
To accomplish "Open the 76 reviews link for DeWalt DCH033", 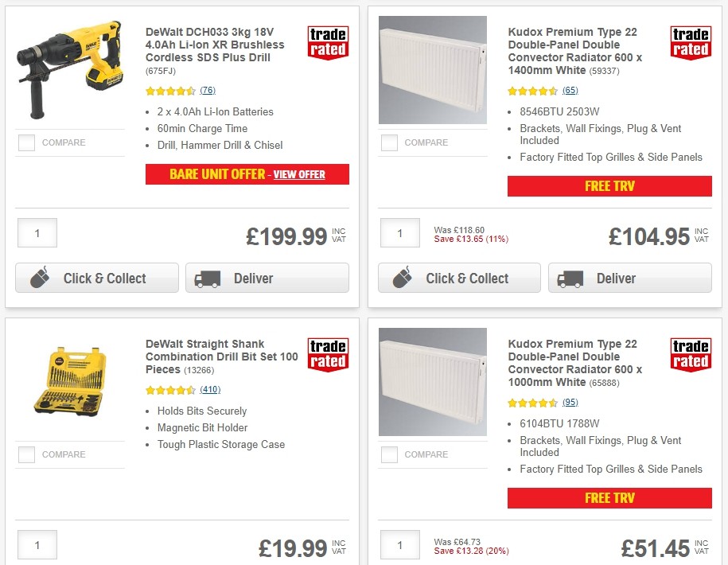I will [x=207, y=91].
